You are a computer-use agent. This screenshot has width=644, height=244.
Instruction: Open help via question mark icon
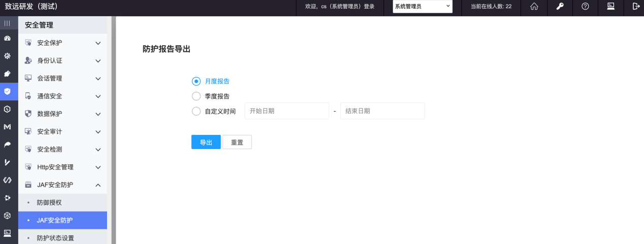(x=585, y=7)
